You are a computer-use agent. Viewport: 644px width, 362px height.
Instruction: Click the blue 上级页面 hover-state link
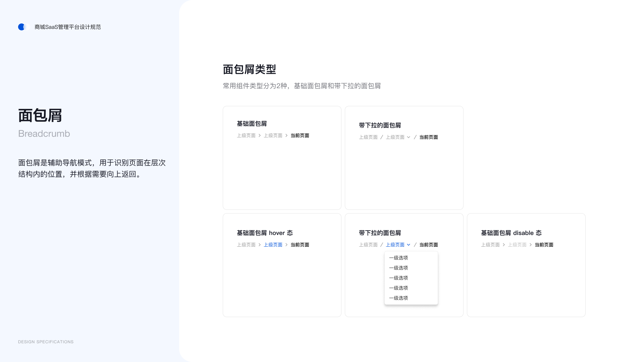273,245
